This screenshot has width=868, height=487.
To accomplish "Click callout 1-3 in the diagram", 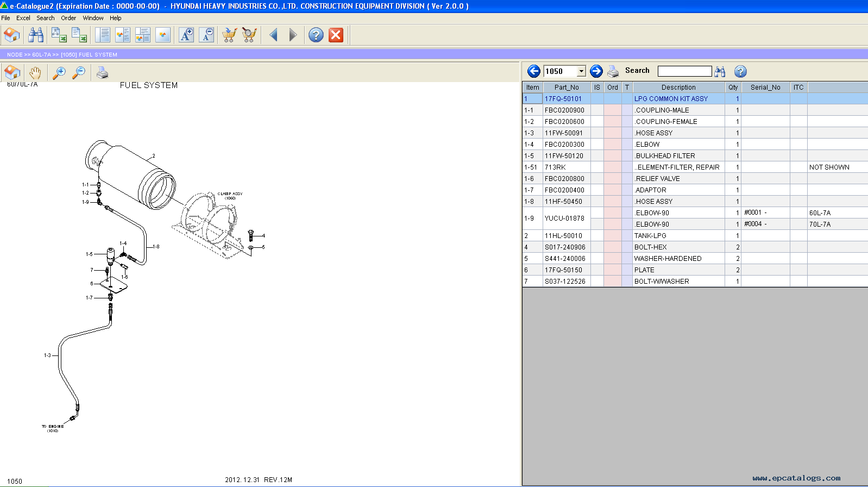I will pyautogui.click(x=47, y=355).
